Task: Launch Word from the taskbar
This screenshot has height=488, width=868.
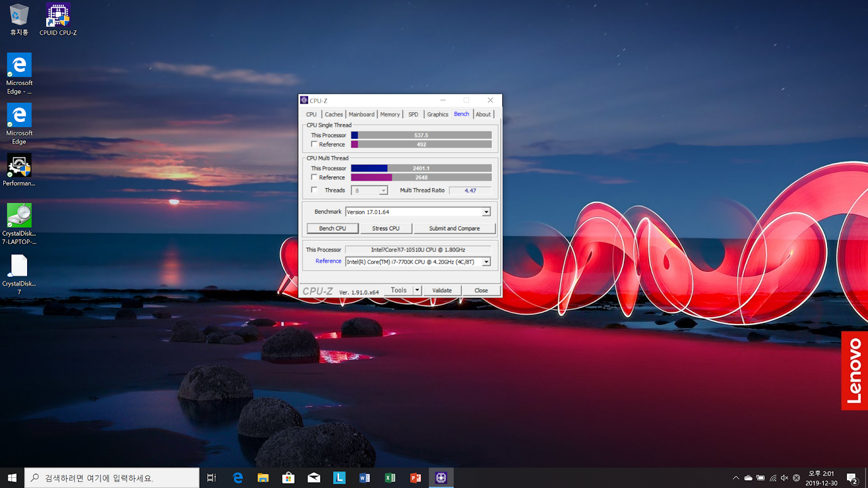Action: click(365, 478)
